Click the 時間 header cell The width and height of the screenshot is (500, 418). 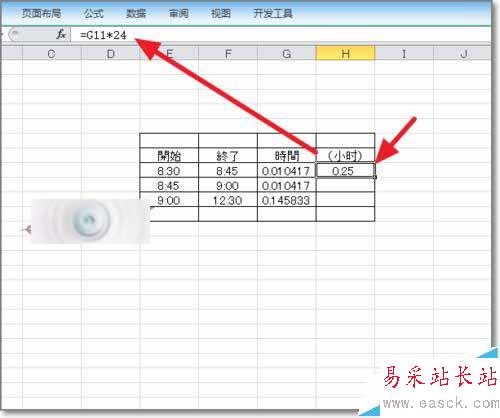pyautogui.click(x=287, y=155)
